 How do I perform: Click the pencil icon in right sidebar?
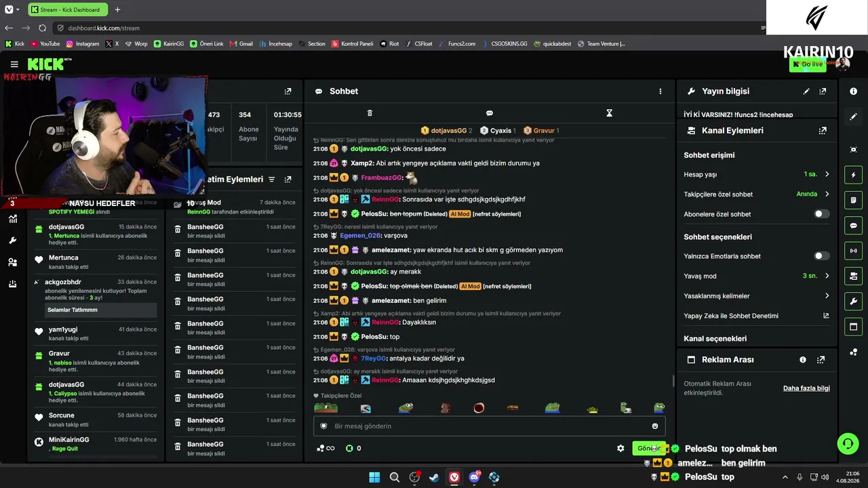(x=853, y=117)
